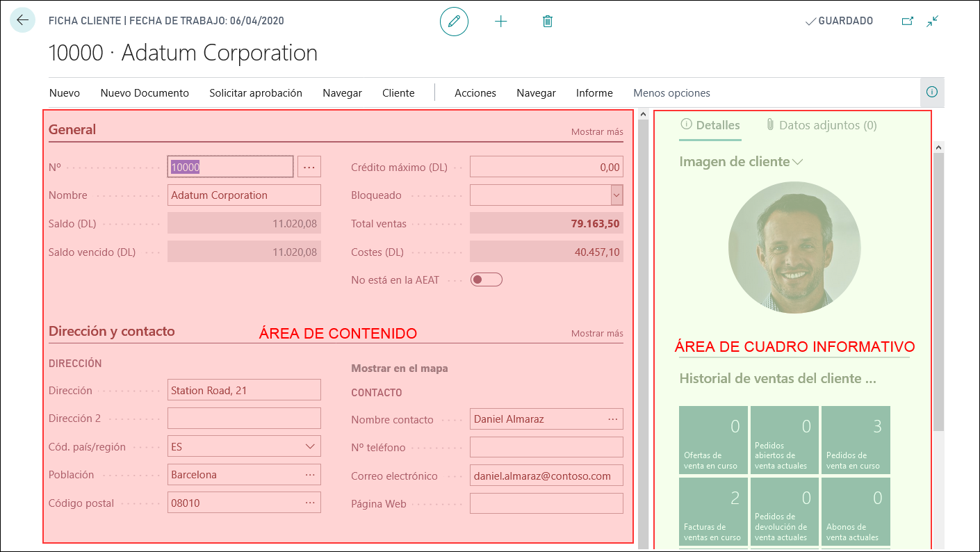Click the Nombre field
Viewport: 980px width, 552px height.
pos(244,195)
